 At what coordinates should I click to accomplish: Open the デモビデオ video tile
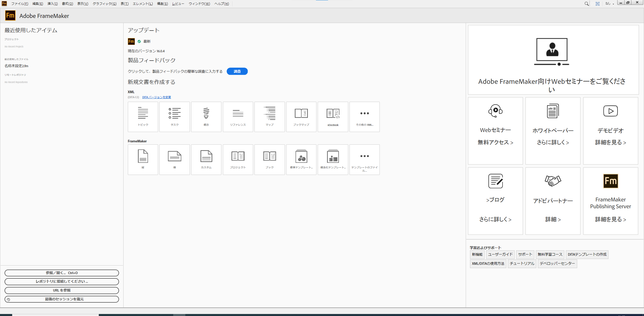[610, 131]
